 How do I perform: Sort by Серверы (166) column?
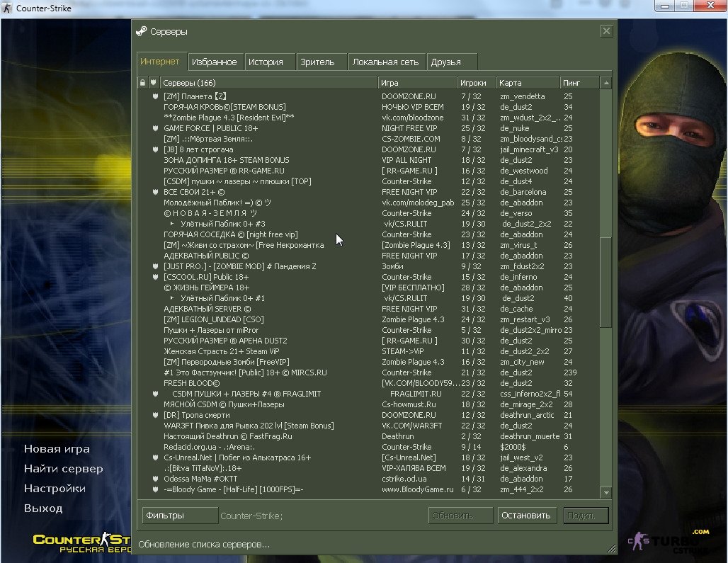[269, 83]
